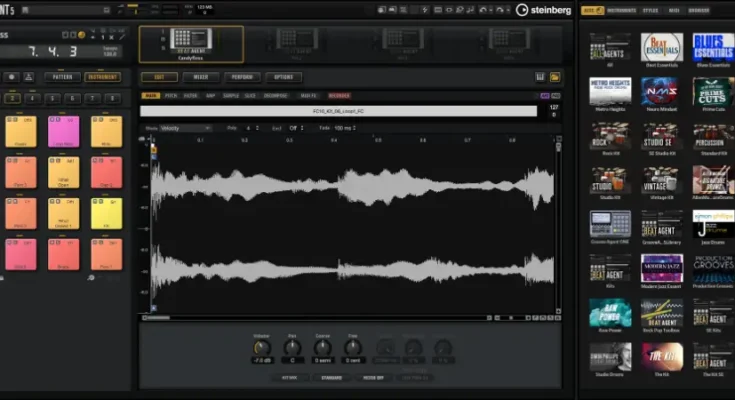Open the folder icon beside Options
735x400 pixels.
click(555, 76)
